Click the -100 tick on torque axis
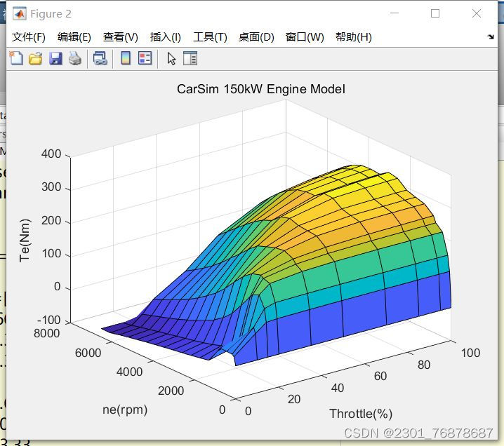Viewport: 504px width, 446px height. pos(49,320)
